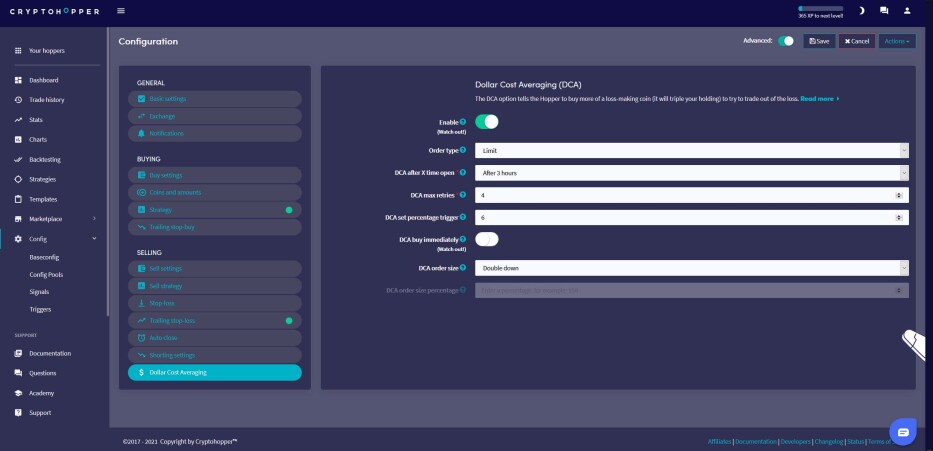Screen dimensions: 933x451
Task: Open Exchange settings section
Action: coord(215,116)
